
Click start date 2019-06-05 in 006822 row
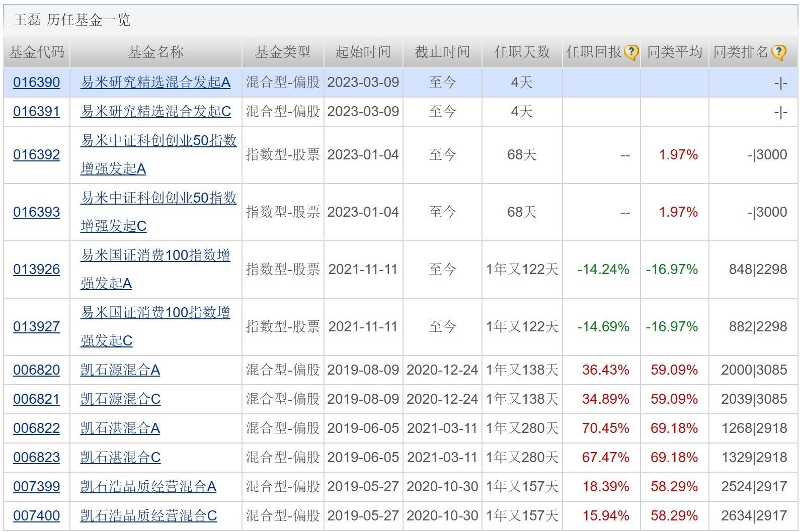363,428
